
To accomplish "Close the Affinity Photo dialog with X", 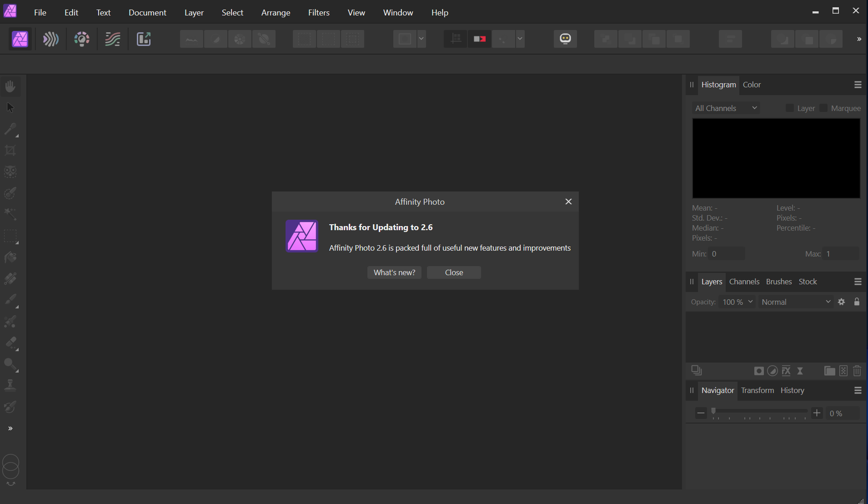I will [568, 202].
